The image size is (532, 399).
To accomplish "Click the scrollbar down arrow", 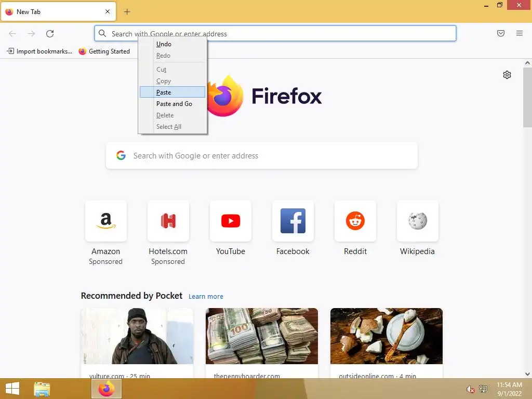I will click(x=527, y=374).
